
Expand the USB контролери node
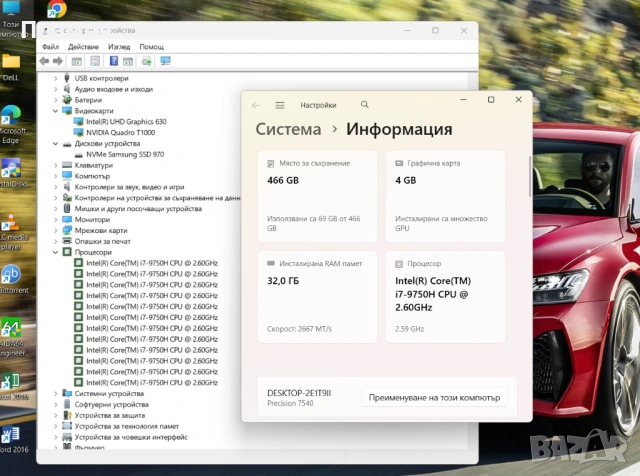pyautogui.click(x=56, y=78)
